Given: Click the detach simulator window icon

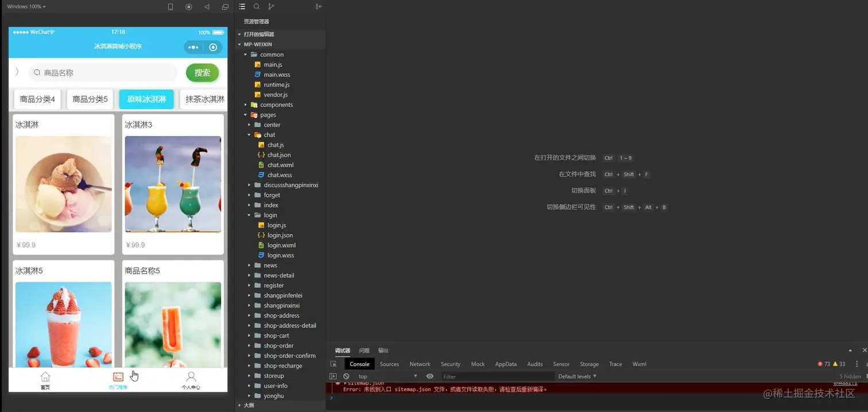Looking at the screenshot, I should click(225, 7).
